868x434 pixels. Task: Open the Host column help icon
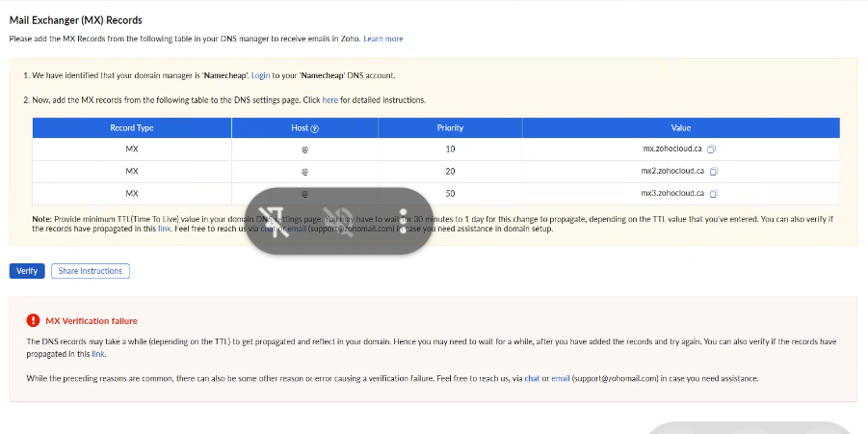tap(315, 128)
